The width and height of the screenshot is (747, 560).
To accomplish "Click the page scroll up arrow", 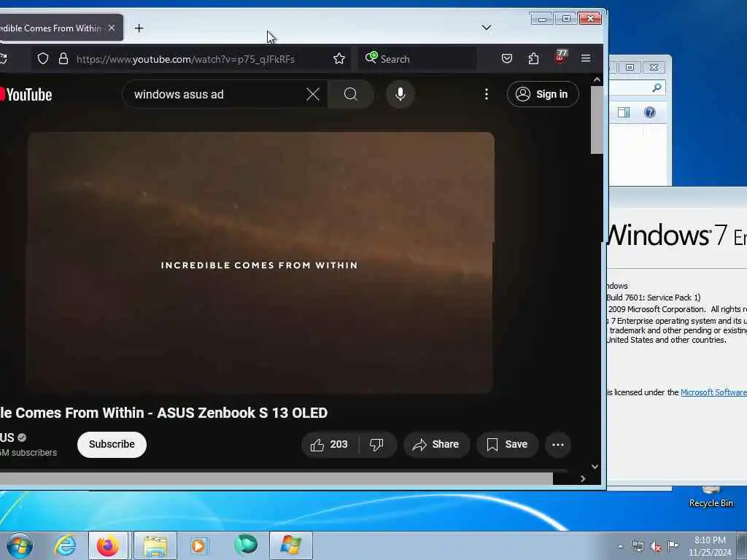I will pos(597,80).
